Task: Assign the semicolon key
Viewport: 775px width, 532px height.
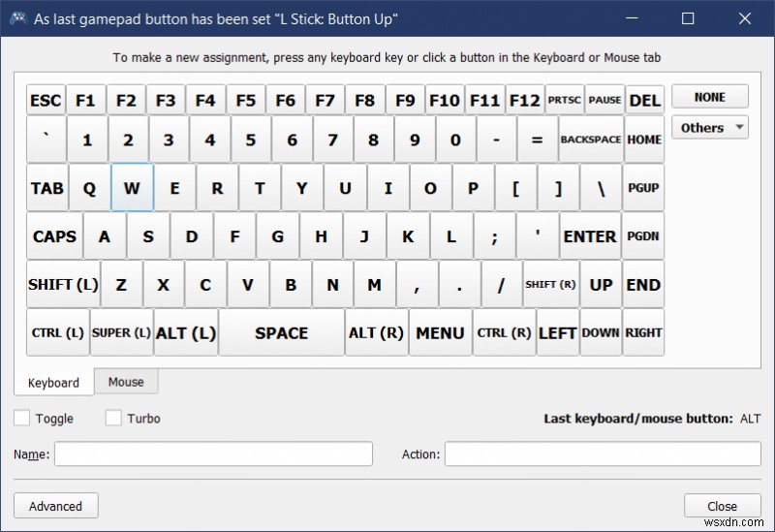Action: [x=495, y=236]
